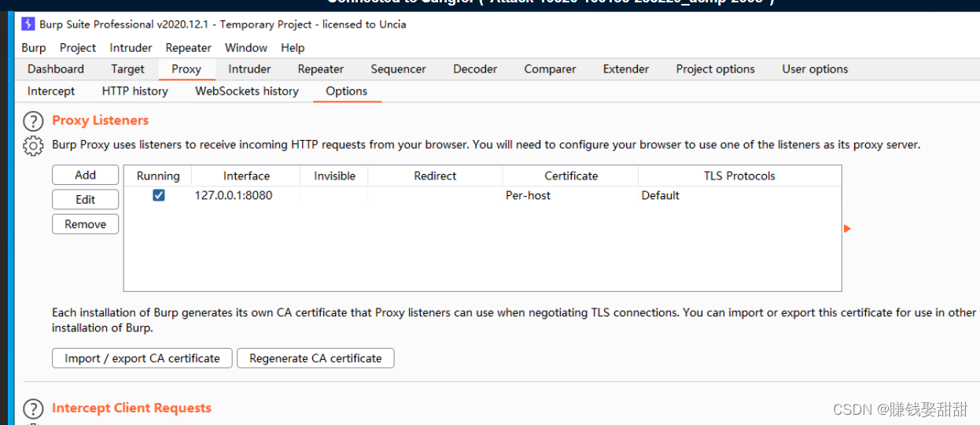This screenshot has height=425, width=980.
Task: Switch to the Extender tab
Action: tap(626, 69)
